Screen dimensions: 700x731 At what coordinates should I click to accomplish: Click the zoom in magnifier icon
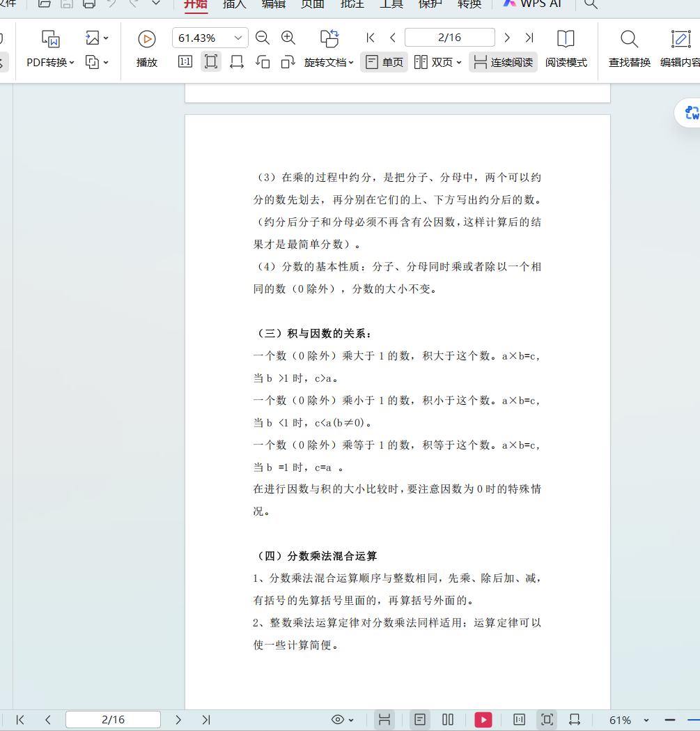288,38
